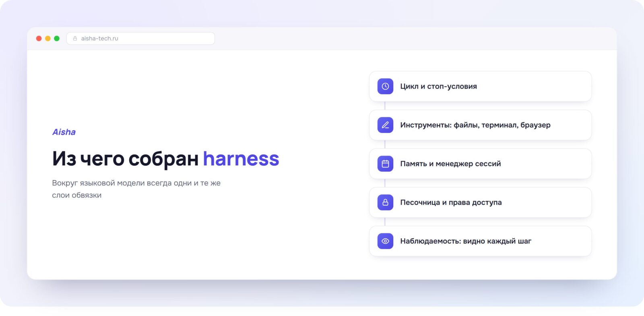This screenshot has width=644, height=316.
Task: Click the aisha-tech.ru address field
Action: pos(140,38)
